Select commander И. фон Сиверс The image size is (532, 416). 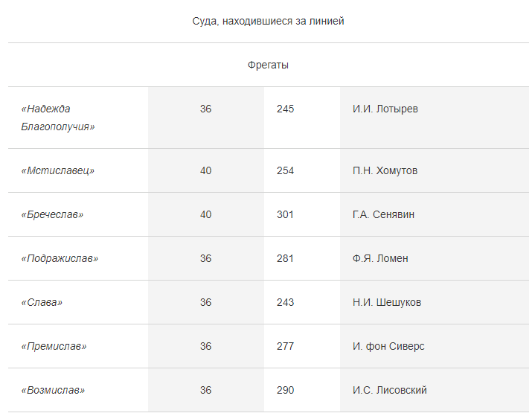pyautogui.click(x=388, y=346)
